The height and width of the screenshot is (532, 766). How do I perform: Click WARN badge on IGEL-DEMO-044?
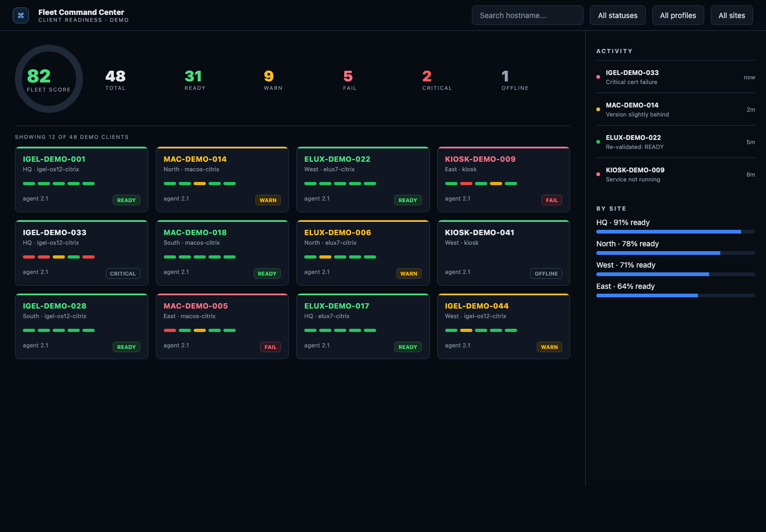tap(549, 347)
